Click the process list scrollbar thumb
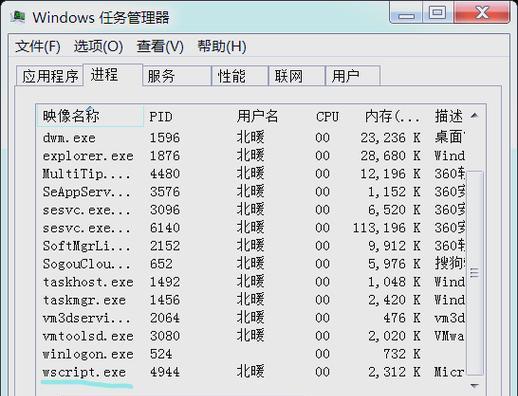Screen dimensions: 518x396 (474, 273)
